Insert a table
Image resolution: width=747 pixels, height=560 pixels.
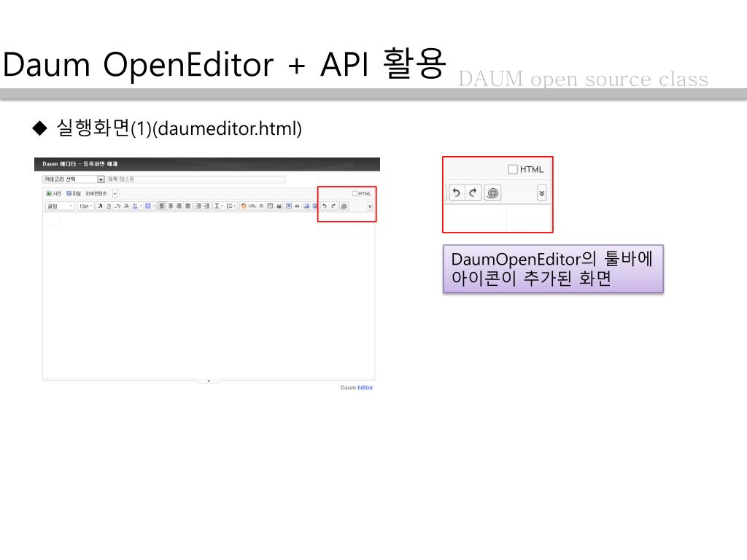pos(270,206)
